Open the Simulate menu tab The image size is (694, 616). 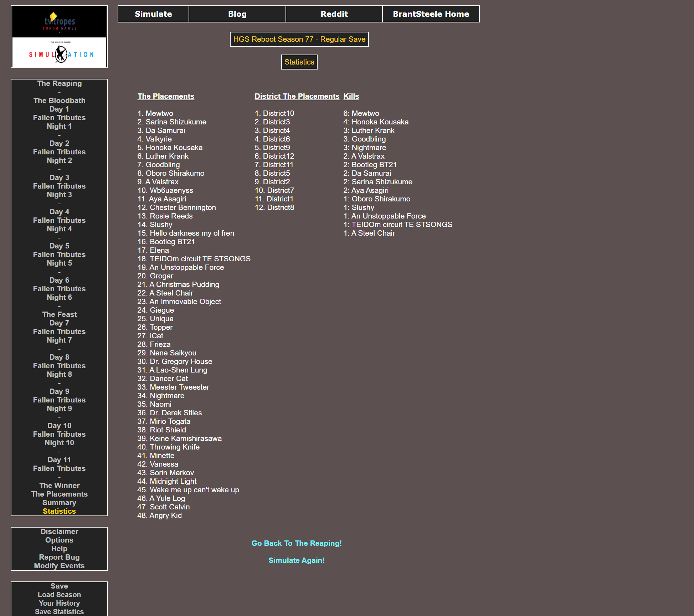pos(153,14)
